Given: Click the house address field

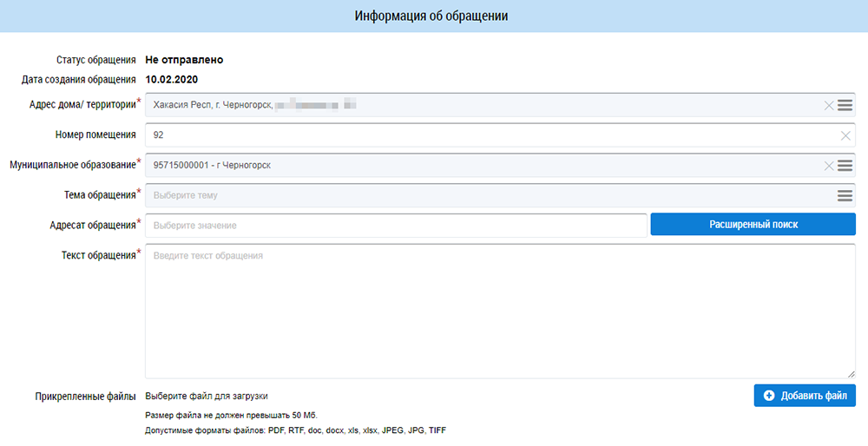Looking at the screenshot, I should point(501,105).
